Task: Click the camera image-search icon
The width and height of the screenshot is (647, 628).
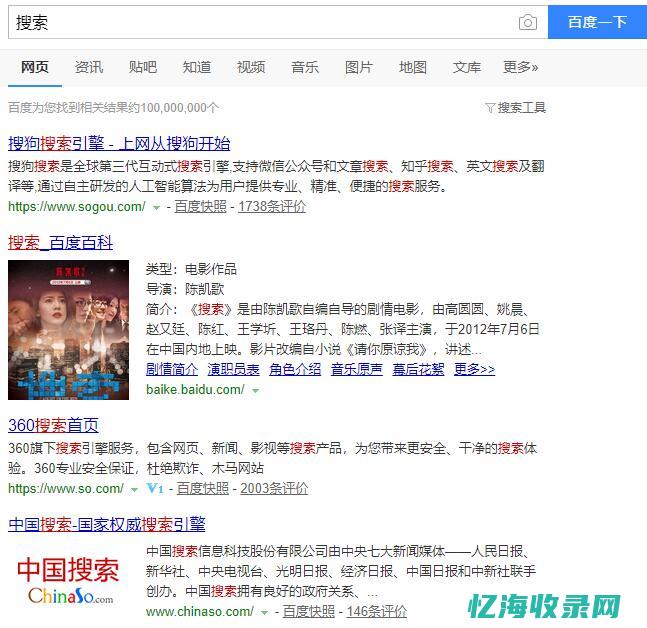Action: point(528,22)
